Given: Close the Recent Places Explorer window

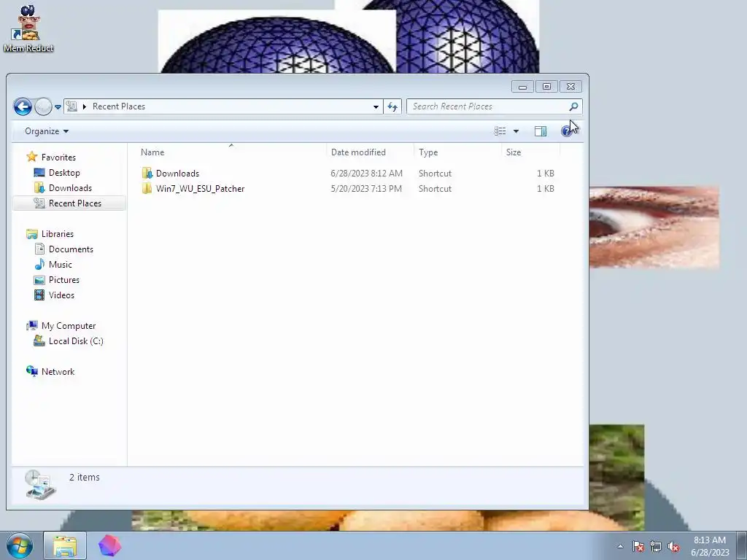Looking at the screenshot, I should coord(570,87).
